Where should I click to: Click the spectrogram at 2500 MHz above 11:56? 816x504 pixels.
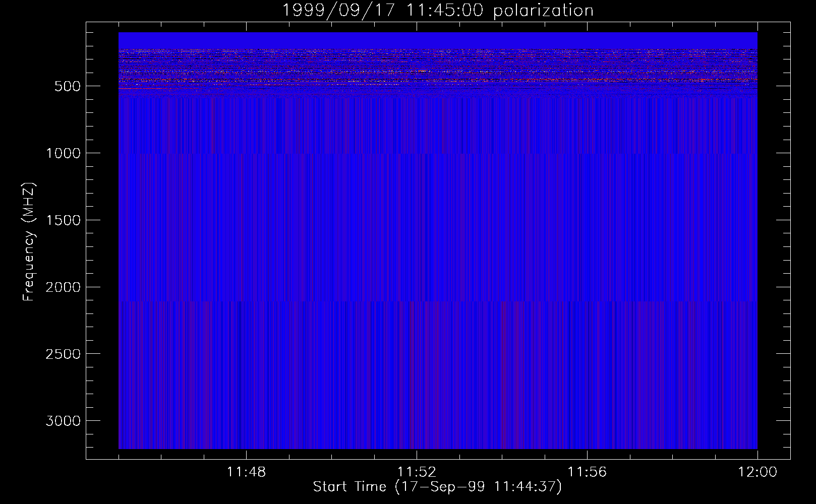click(x=587, y=354)
